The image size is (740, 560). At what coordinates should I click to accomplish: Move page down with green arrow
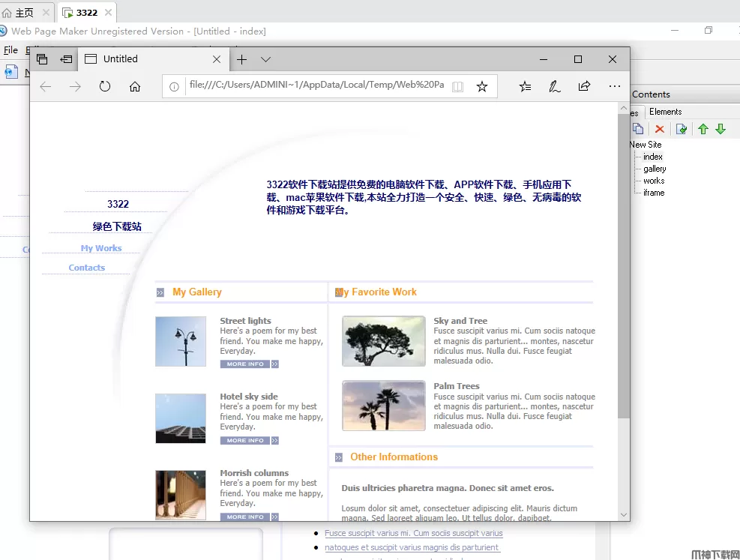[721, 129]
